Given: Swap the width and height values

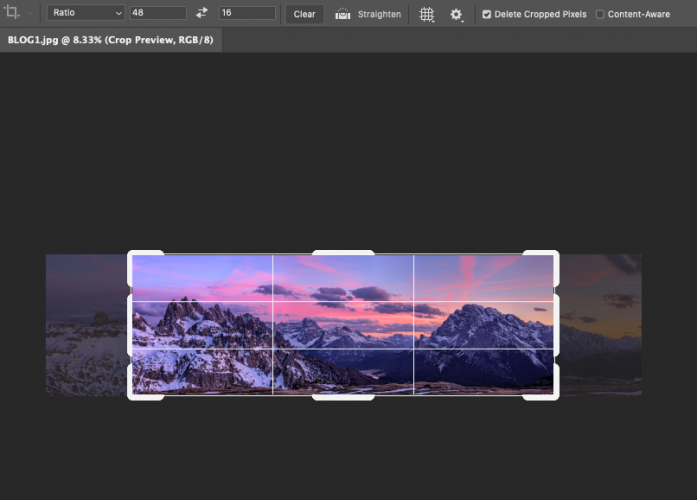Looking at the screenshot, I should (x=202, y=14).
